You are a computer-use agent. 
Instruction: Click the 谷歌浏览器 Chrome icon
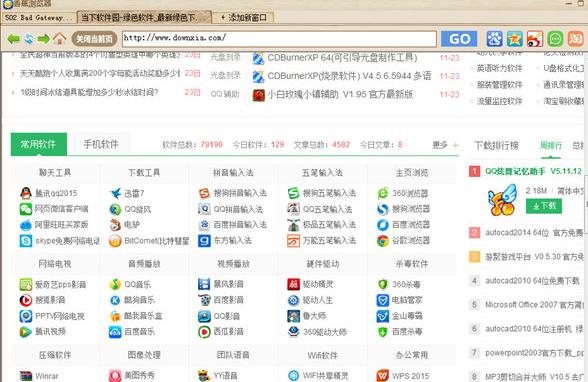(x=382, y=241)
